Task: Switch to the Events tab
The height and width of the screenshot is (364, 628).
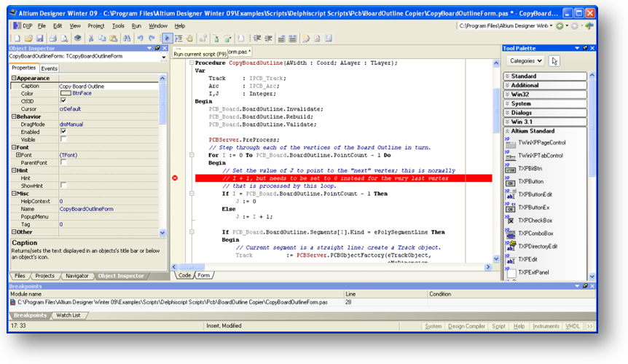Action: [50, 68]
